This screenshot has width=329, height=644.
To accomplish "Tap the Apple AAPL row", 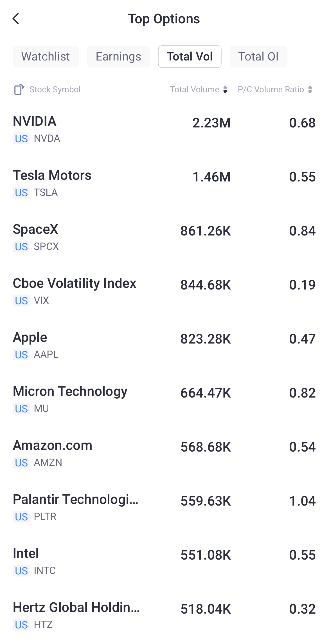I will pos(164,346).
